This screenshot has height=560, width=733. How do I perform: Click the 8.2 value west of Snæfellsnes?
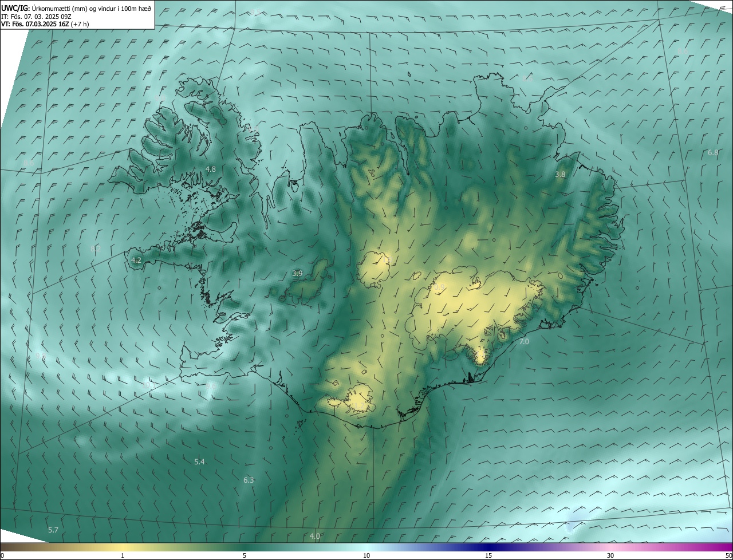click(x=96, y=249)
